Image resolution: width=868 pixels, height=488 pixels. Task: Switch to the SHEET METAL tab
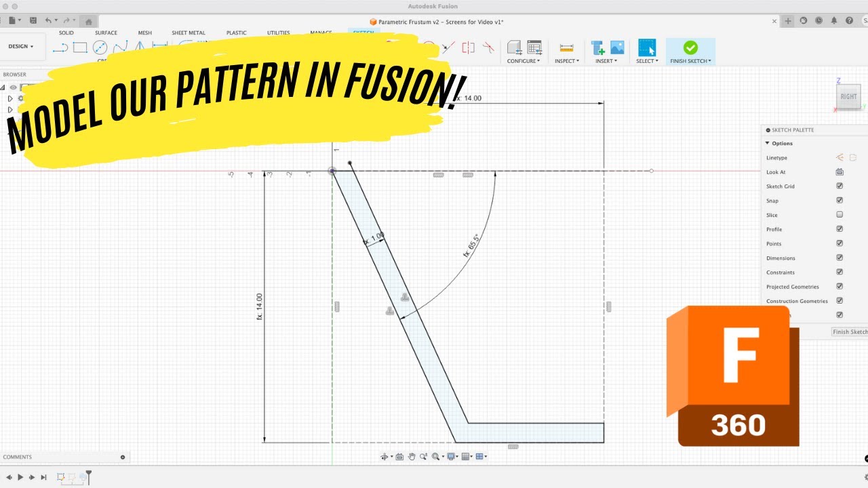click(189, 33)
